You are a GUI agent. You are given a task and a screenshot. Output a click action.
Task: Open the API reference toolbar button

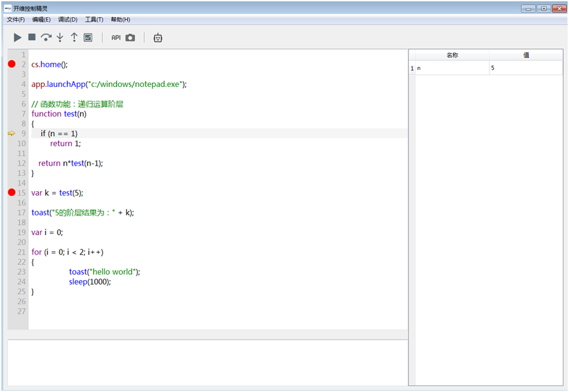[x=116, y=37]
